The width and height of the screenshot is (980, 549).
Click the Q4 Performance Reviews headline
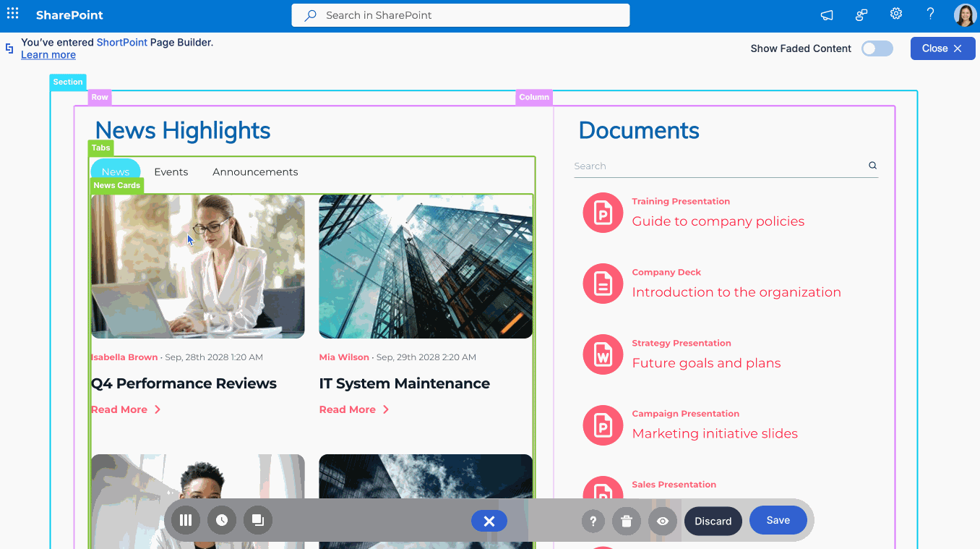point(184,383)
